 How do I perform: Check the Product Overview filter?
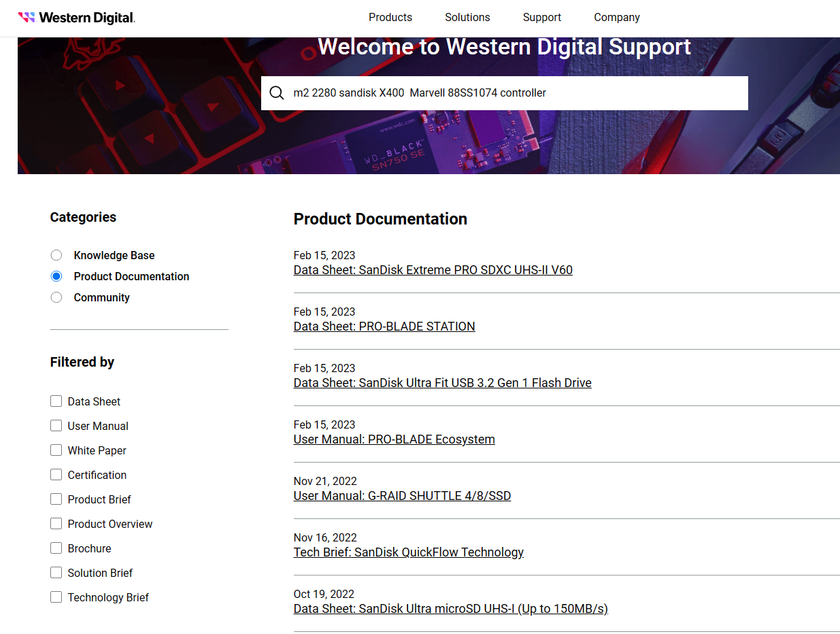(x=56, y=524)
